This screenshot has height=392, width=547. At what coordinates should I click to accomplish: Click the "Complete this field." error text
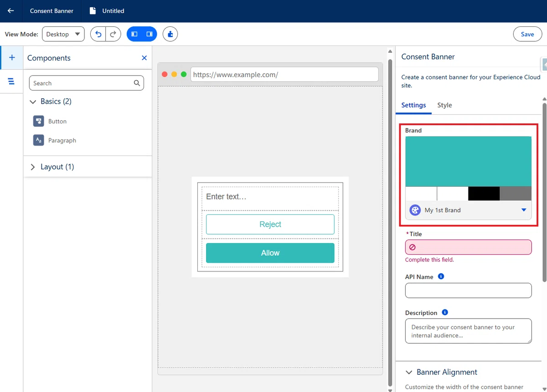pyautogui.click(x=429, y=260)
